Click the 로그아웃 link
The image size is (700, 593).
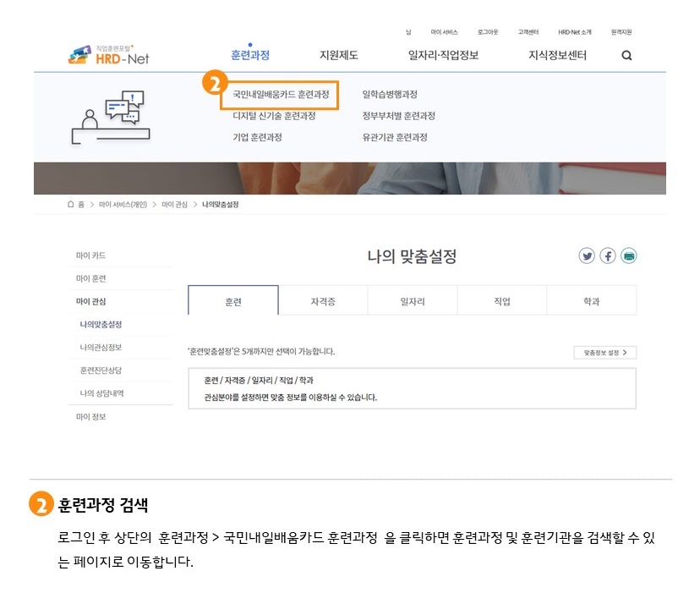pos(487,32)
